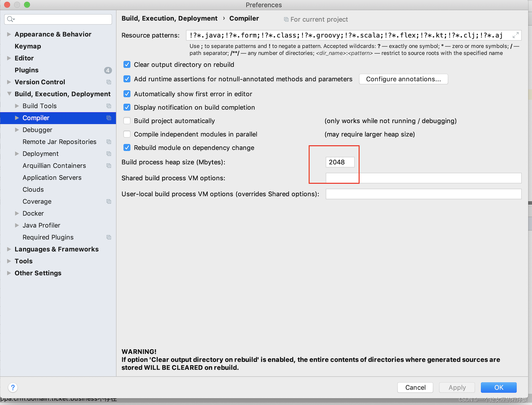Enable Build project automatically checkbox

click(127, 121)
